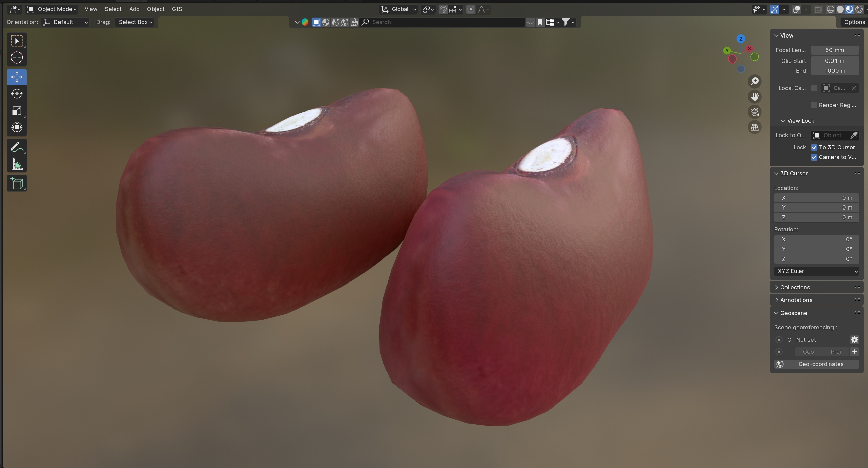Screen dimensions: 868x468
Task: Click the pan view hand icon
Action: (754, 97)
